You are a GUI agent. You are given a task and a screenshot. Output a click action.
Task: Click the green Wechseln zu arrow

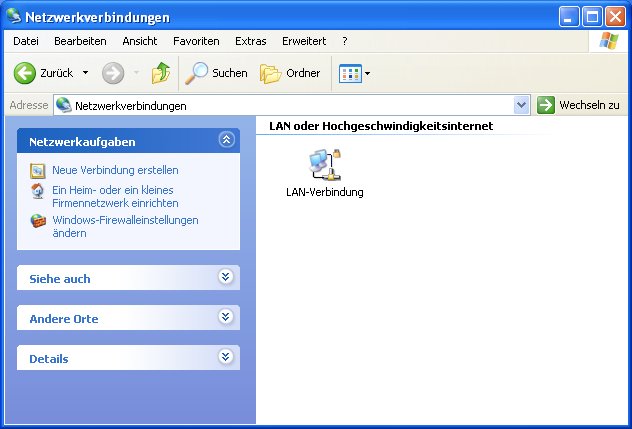pos(546,105)
